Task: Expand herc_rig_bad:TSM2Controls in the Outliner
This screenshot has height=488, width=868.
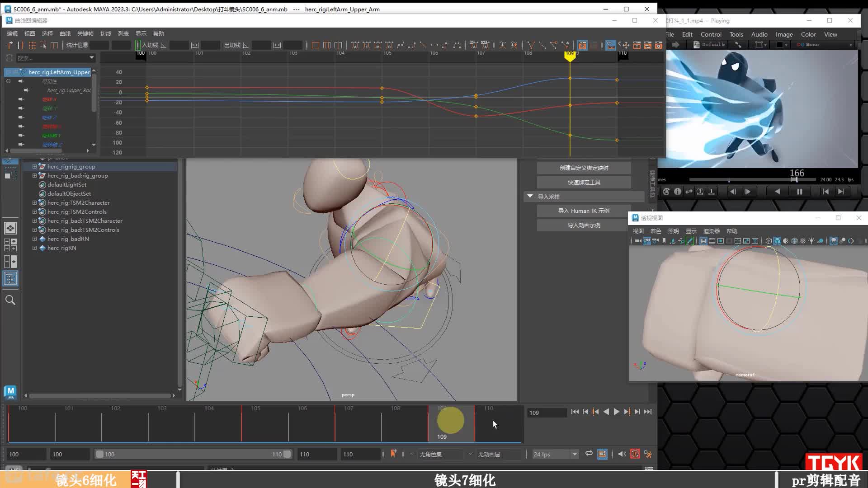Action: coord(34,230)
